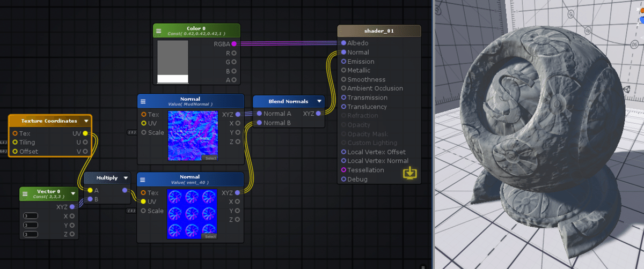The image size is (644, 269).
Task: Click the grayed Refraction label
Action: point(363,116)
